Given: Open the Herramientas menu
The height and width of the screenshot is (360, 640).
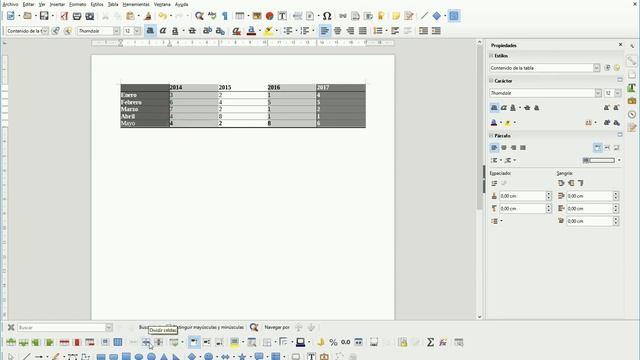Looking at the screenshot, I should [x=136, y=4].
